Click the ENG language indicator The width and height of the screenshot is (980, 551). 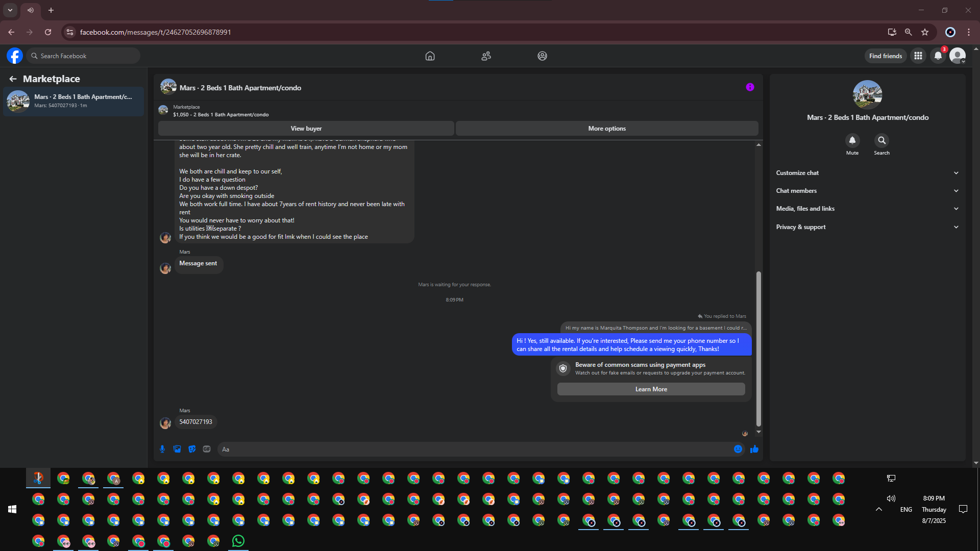click(906, 510)
